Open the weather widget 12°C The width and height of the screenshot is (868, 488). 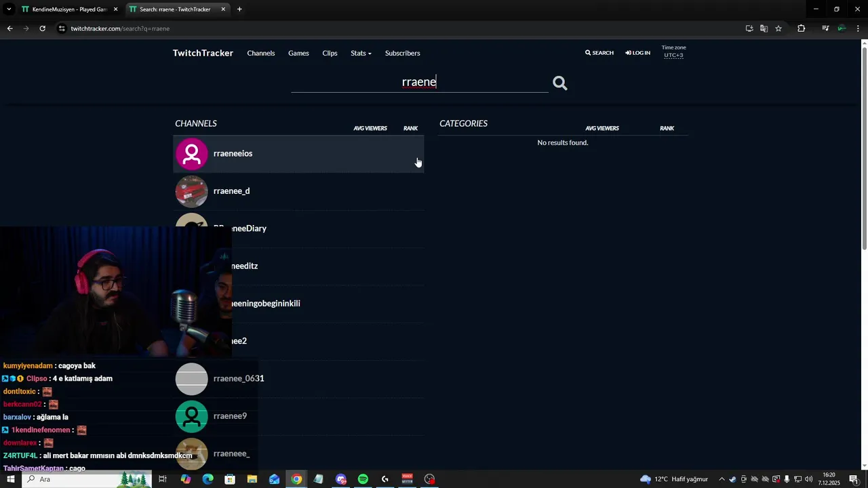[674, 479]
